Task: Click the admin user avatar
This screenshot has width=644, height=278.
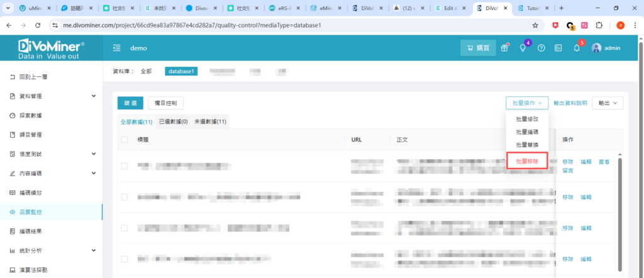Action: click(x=596, y=48)
